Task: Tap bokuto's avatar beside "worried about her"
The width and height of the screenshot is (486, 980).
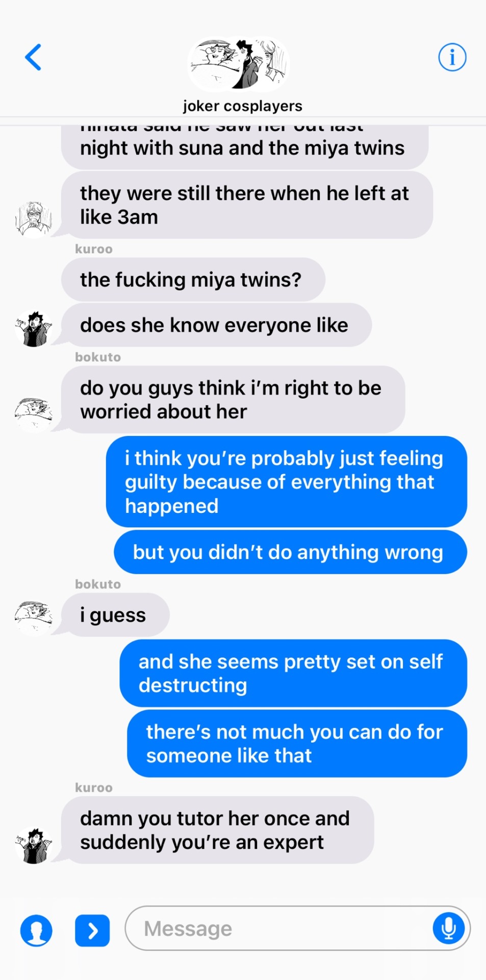Action: 34,414
